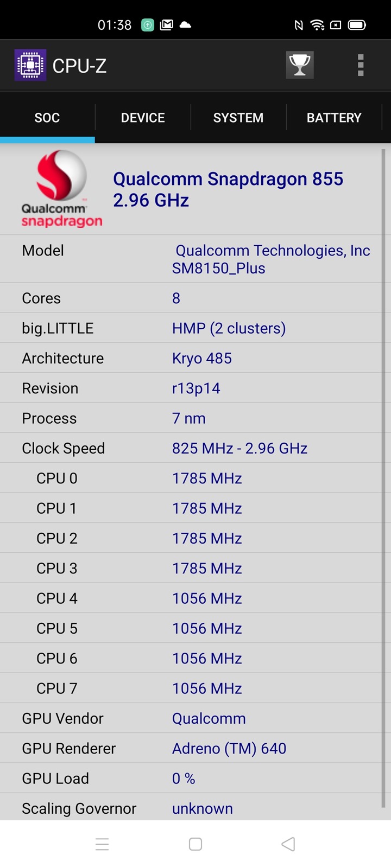Tap the NFC status bar icon
391x868 pixels.
pyautogui.click(x=298, y=25)
